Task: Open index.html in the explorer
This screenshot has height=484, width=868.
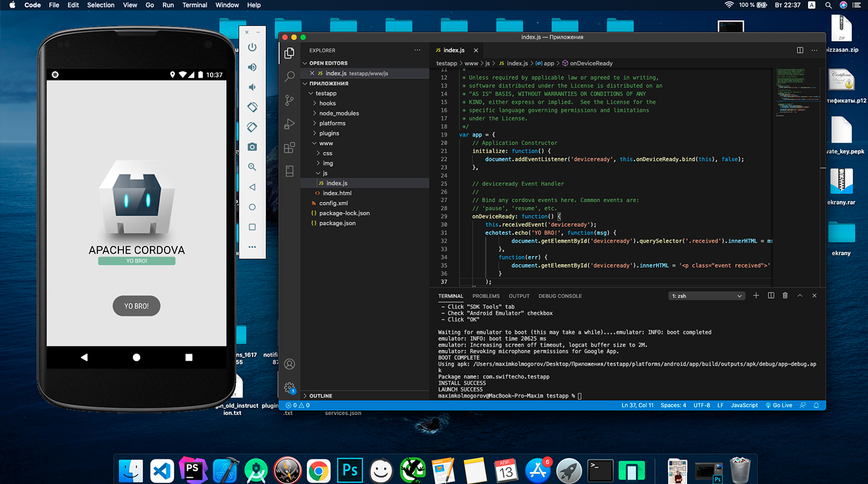Action: click(337, 193)
